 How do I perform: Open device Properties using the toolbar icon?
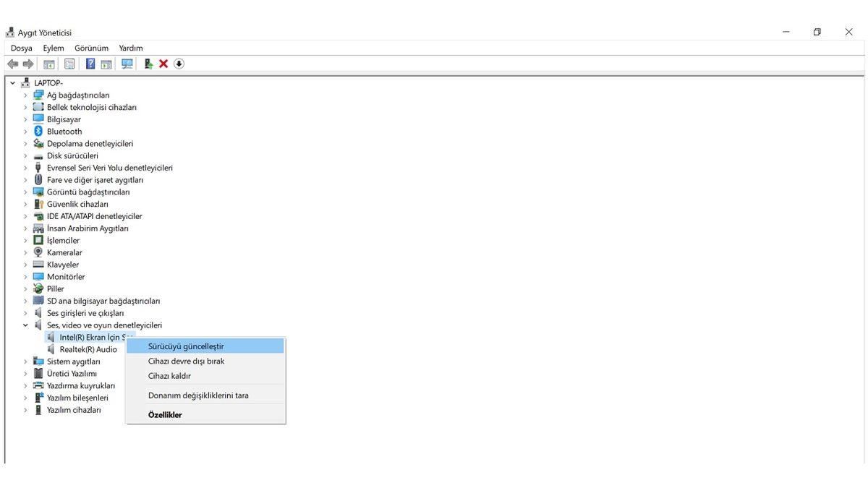point(69,64)
